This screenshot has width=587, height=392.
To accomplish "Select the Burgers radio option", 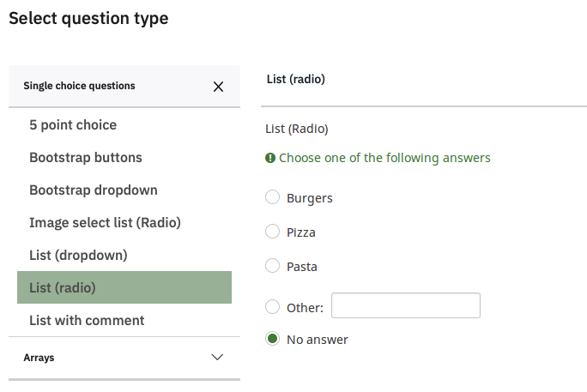I will click(x=273, y=197).
